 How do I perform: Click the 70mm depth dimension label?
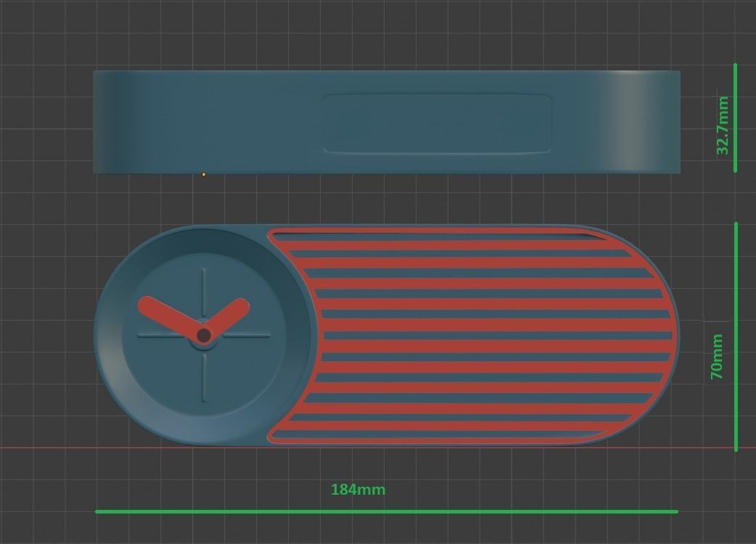pos(717,356)
